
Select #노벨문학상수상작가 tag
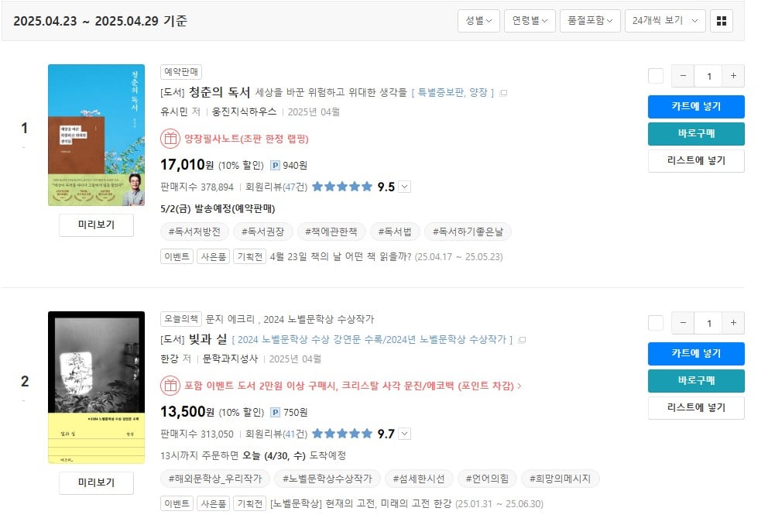(327, 479)
